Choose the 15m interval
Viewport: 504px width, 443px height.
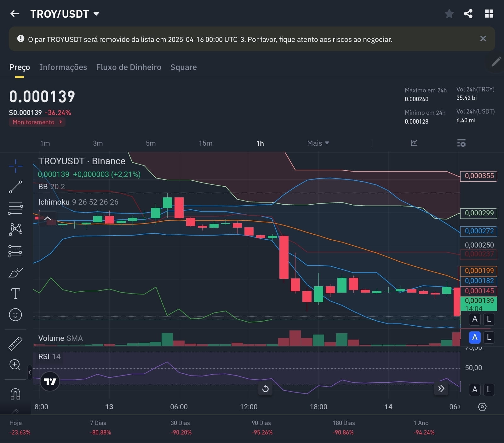click(205, 143)
